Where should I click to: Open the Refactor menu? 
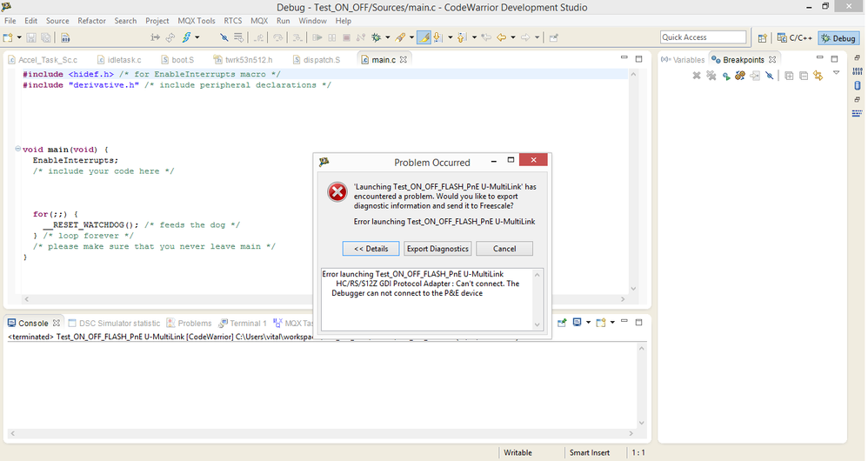coord(91,21)
